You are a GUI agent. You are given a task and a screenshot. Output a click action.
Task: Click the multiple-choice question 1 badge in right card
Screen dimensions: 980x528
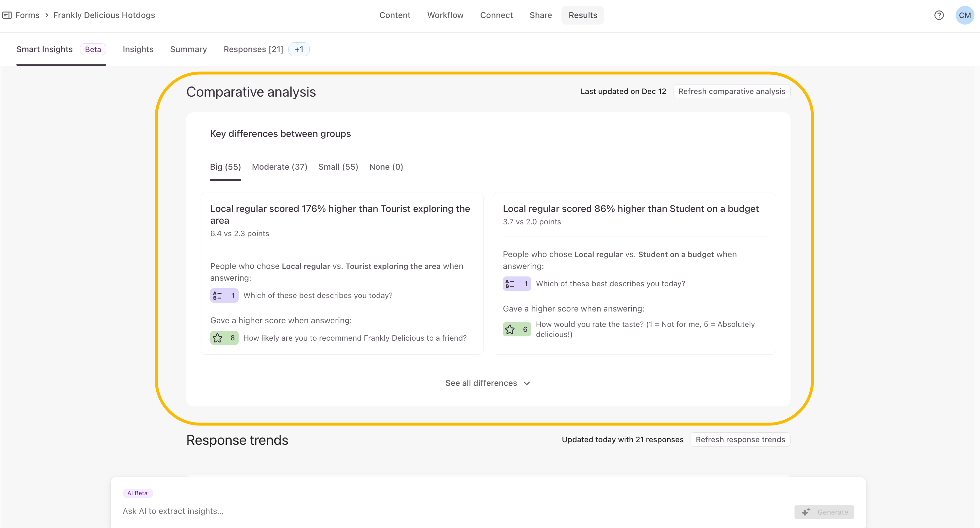(x=517, y=284)
